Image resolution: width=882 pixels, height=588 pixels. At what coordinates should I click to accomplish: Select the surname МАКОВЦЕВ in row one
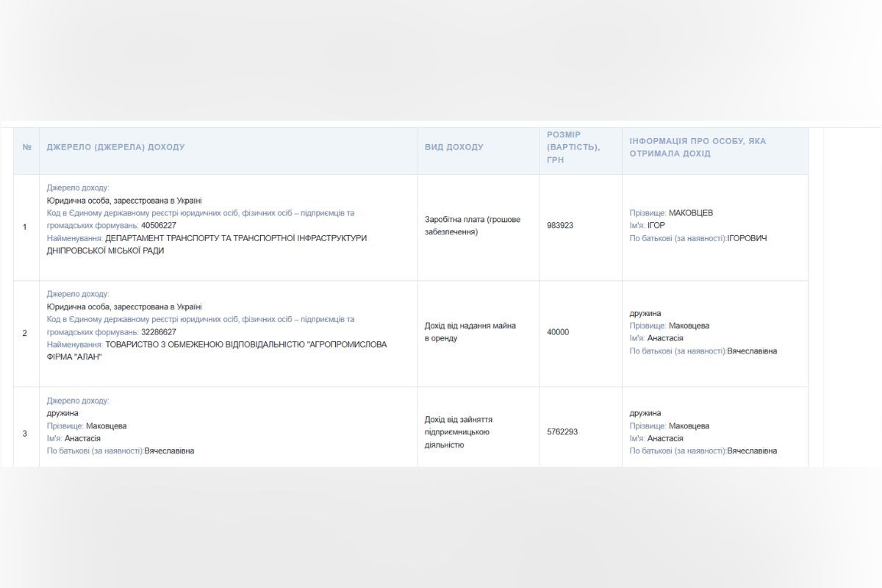point(690,213)
